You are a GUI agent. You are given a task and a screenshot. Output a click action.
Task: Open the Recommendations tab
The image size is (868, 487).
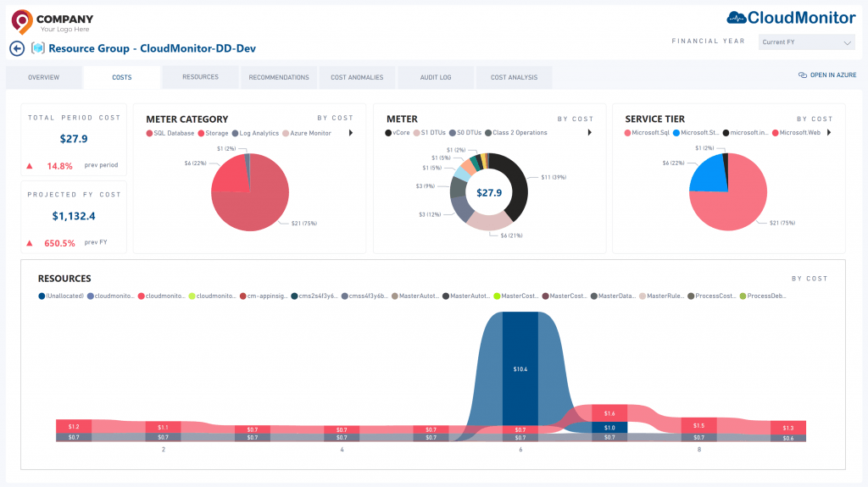tap(279, 77)
